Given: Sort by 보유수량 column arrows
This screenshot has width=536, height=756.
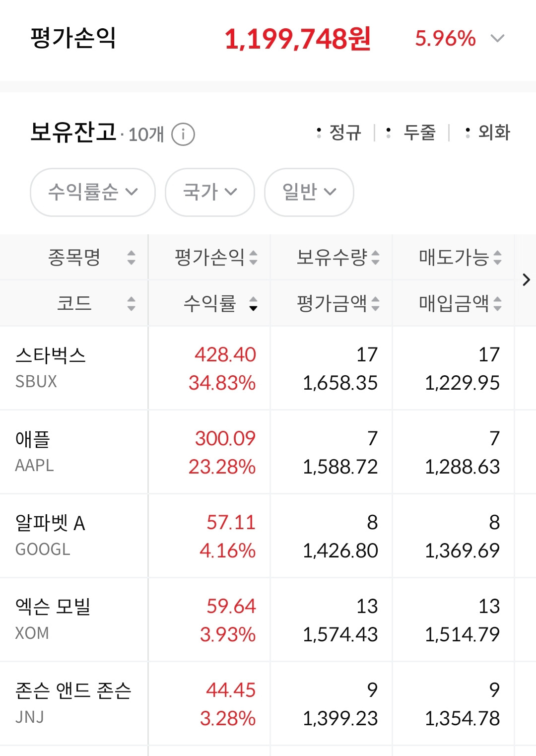Looking at the screenshot, I should coord(375,257).
